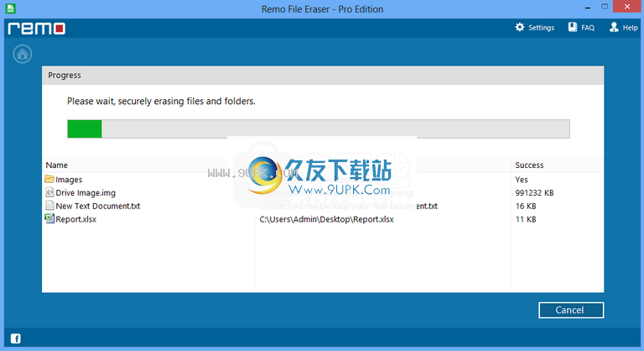Click the 'Please wait, securely erasing' message
The image size is (644, 351).
coord(161,102)
